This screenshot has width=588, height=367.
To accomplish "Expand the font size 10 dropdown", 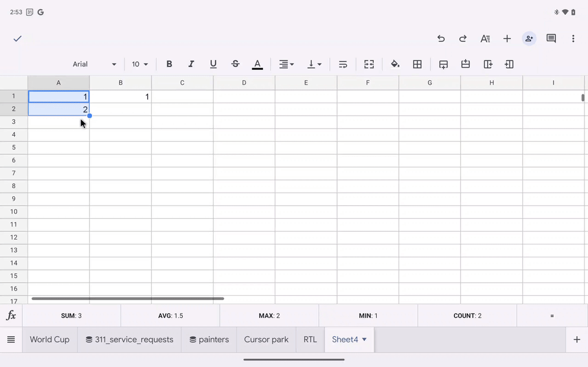I will pos(140,64).
